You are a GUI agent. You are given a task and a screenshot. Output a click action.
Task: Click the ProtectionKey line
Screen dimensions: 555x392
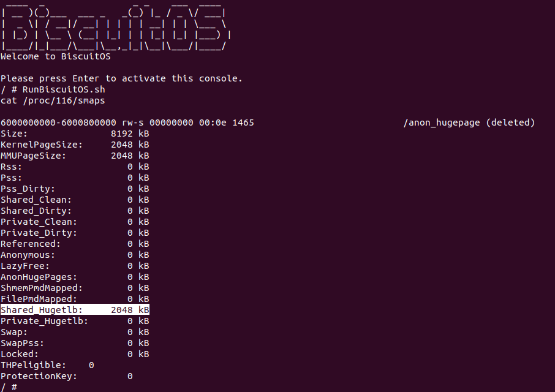pyautogui.click(x=66, y=376)
